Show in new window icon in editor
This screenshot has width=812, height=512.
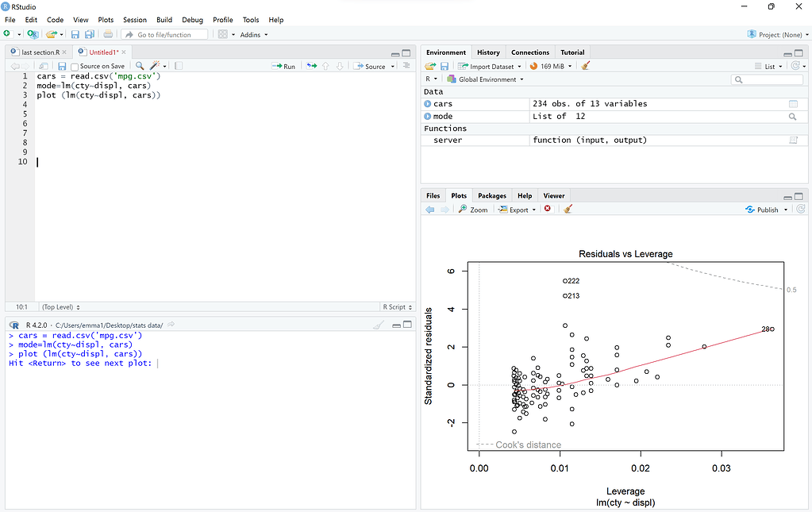pos(44,66)
